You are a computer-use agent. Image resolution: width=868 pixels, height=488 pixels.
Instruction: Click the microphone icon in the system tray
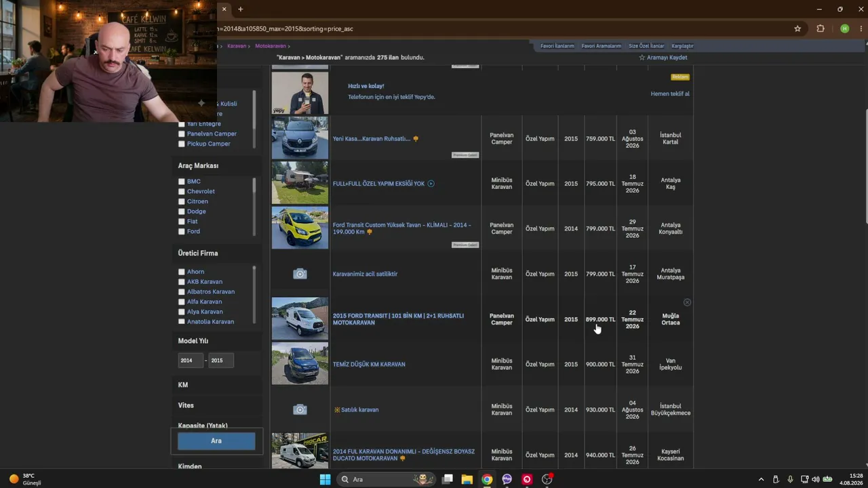(790, 479)
